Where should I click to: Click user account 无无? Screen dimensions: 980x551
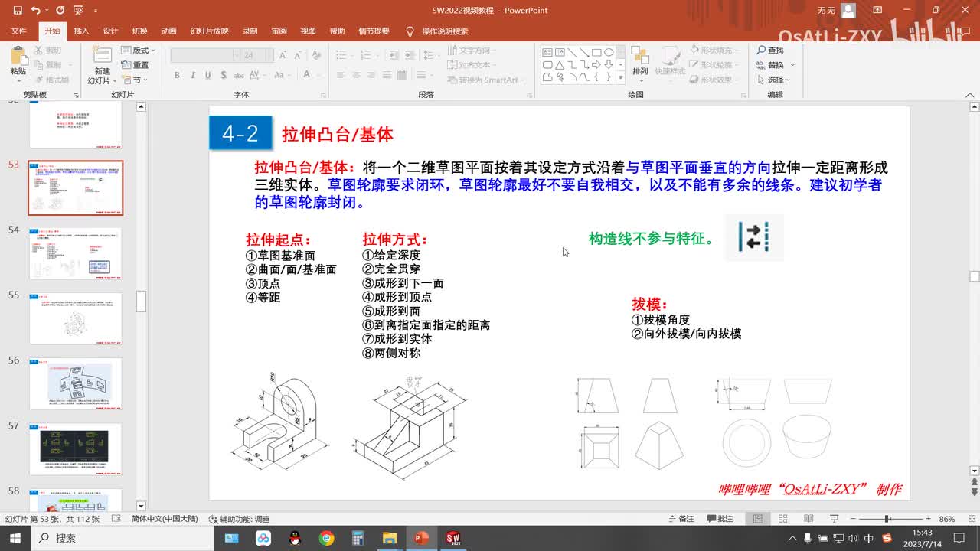tap(825, 11)
